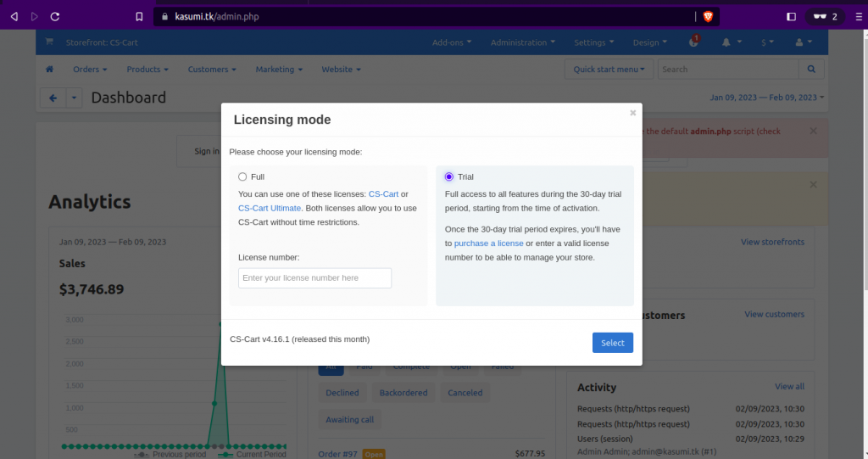The width and height of the screenshot is (868, 459).
Task: Expand dropdown beside Dashboard back button
Action: (74, 98)
